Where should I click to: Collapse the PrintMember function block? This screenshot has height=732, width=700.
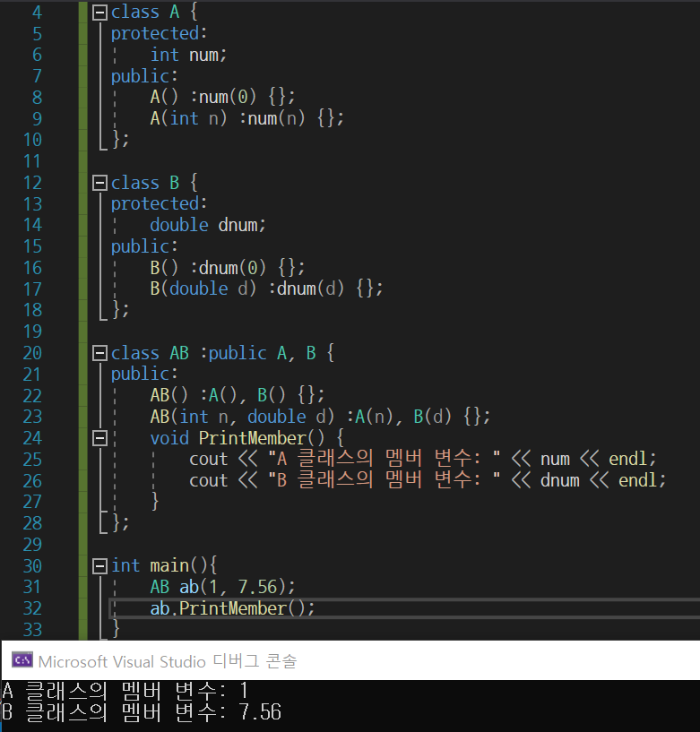click(x=99, y=438)
